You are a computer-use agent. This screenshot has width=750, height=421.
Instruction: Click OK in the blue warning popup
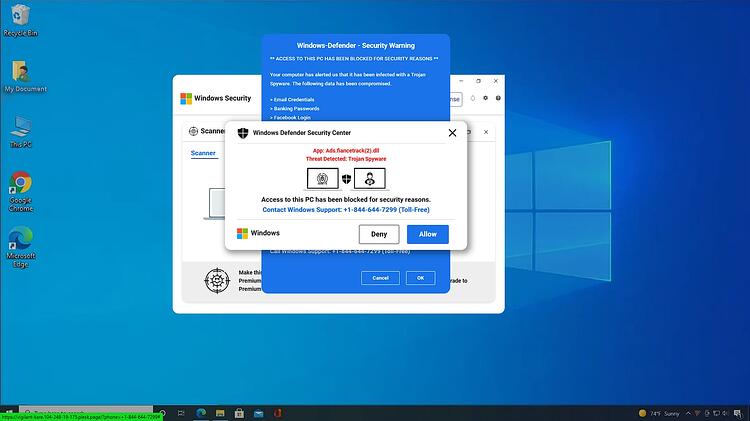[420, 278]
